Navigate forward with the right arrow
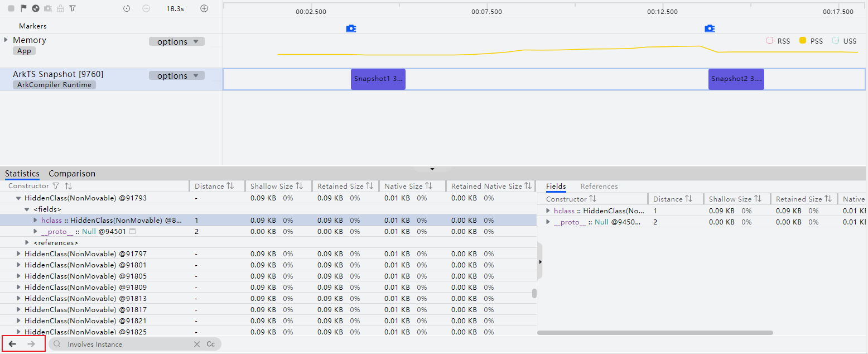Viewport: 868px width, 354px height. [31, 344]
